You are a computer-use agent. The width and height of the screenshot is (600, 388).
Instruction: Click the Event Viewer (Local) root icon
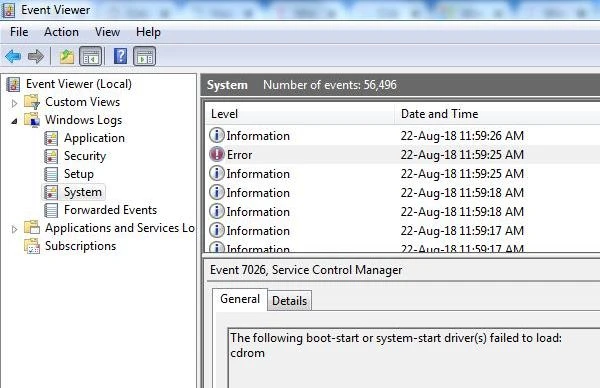point(13,84)
